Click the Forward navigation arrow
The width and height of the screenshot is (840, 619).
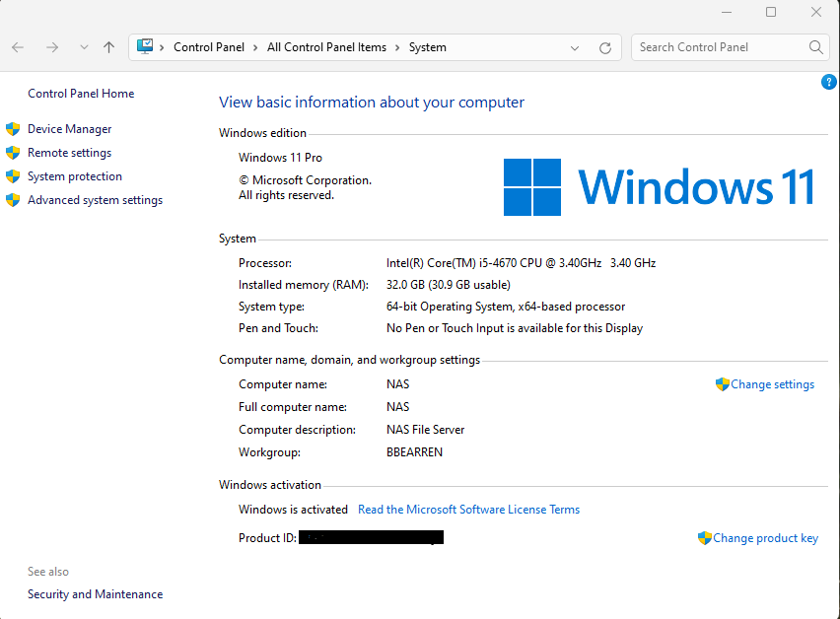(52, 47)
